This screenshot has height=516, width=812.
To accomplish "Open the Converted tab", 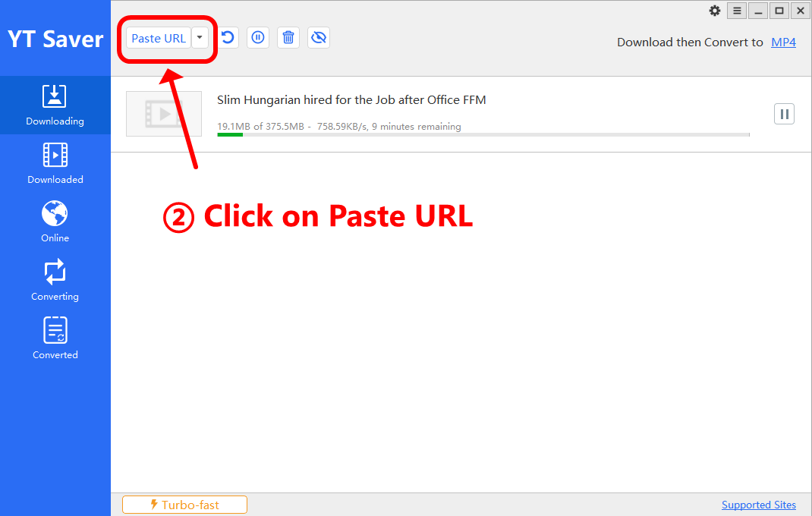I will pos(55,339).
